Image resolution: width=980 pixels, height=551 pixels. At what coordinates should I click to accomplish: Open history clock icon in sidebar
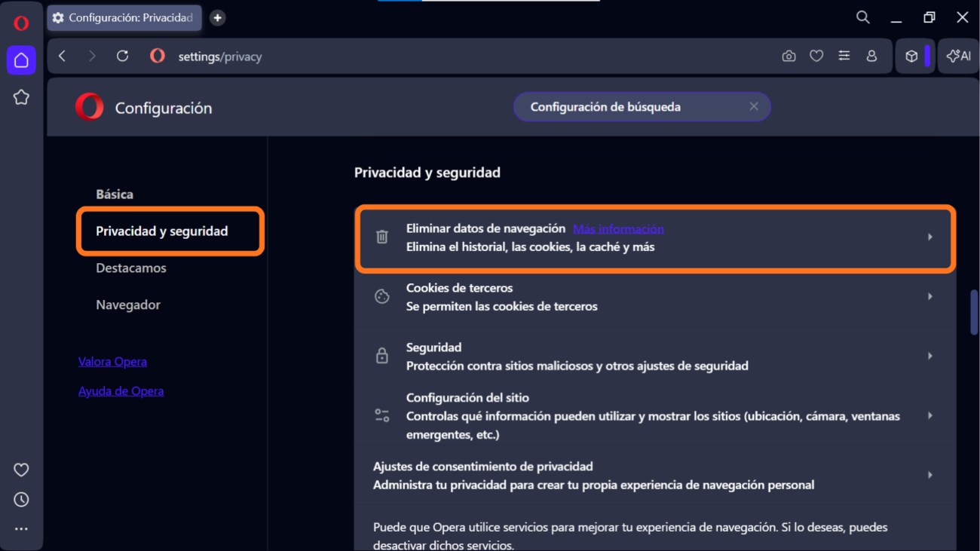click(x=21, y=500)
